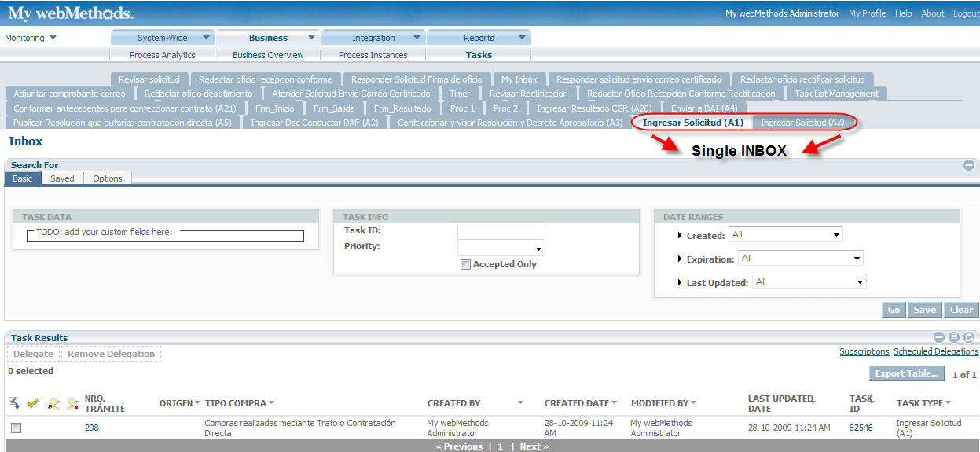Expand the Created date range triangle
This screenshot has height=452, width=980.
[x=681, y=236]
